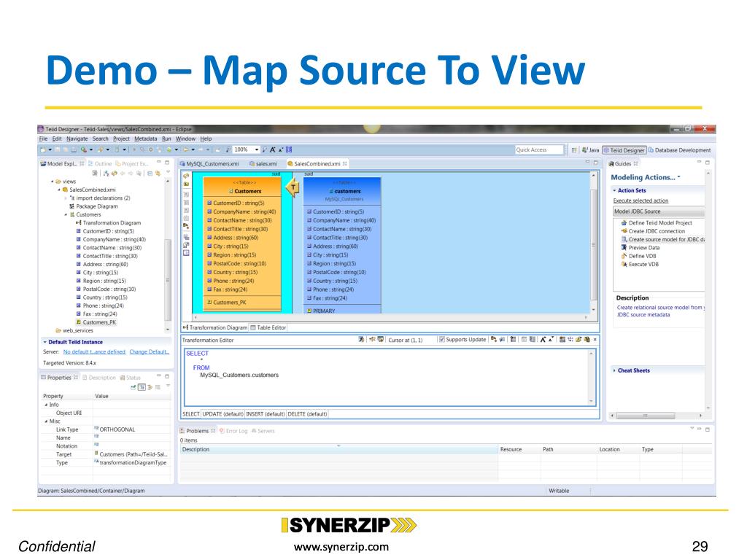The height and width of the screenshot is (560, 747).
Task: Collapse the Customers table node in the tree
Action: coord(65,215)
